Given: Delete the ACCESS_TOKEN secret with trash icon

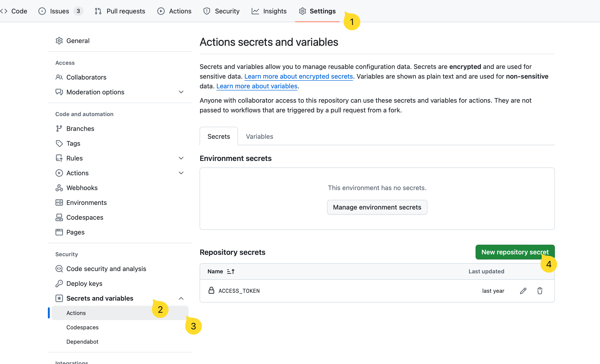Looking at the screenshot, I should (540, 291).
